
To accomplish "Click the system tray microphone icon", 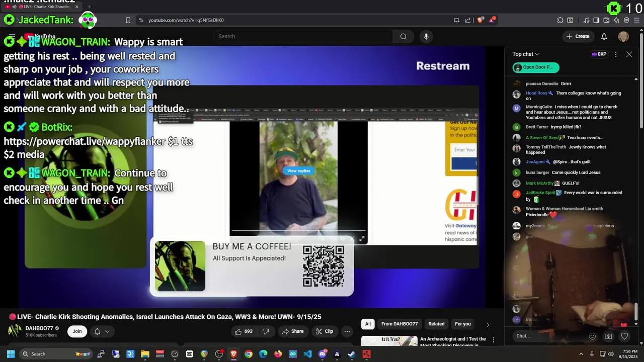I will coord(592,354).
